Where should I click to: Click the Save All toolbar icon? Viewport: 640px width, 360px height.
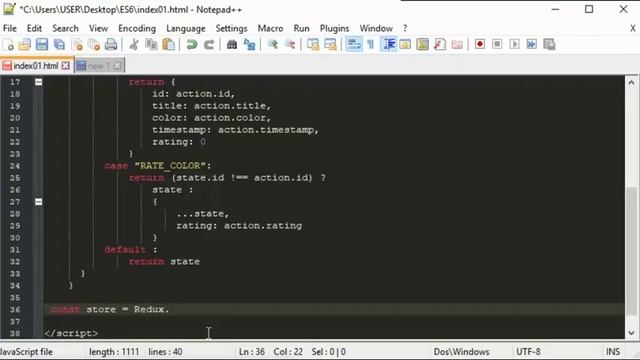[x=60, y=44]
